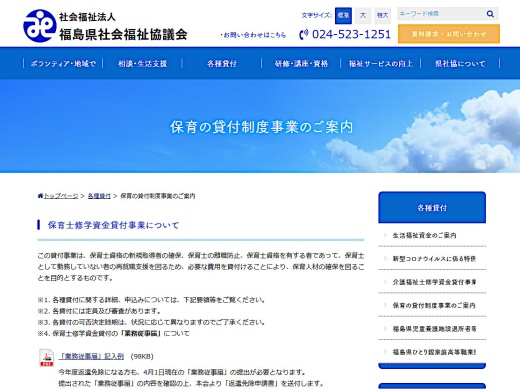The height and width of the screenshot is (390, 520).
Task: Open 「業務従事届」記入例 PDF link
Action: [x=91, y=356]
